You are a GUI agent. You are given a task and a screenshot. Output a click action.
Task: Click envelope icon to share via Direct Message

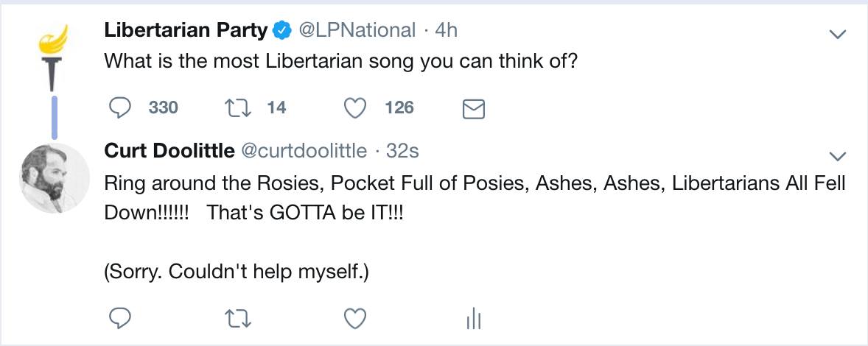pyautogui.click(x=473, y=109)
